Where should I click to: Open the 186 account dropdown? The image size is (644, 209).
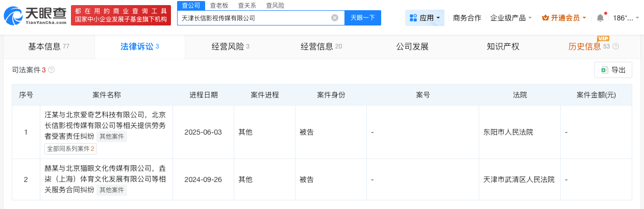coord(626,18)
